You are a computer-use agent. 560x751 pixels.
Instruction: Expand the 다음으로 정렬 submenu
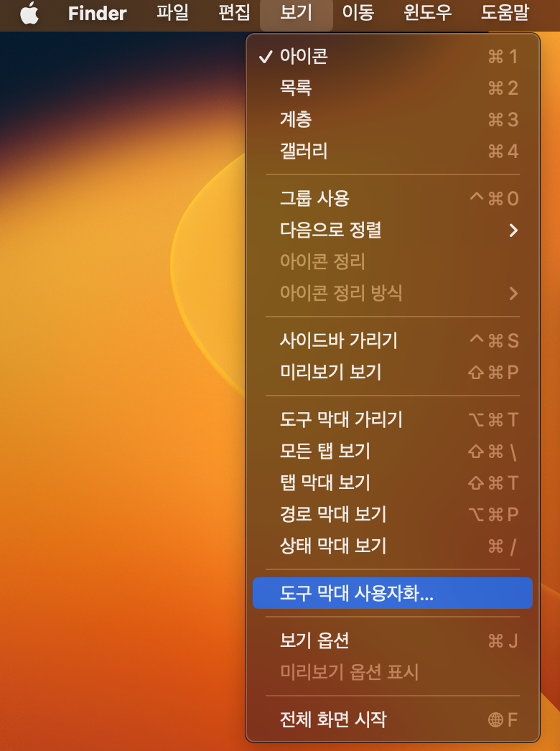click(x=392, y=230)
